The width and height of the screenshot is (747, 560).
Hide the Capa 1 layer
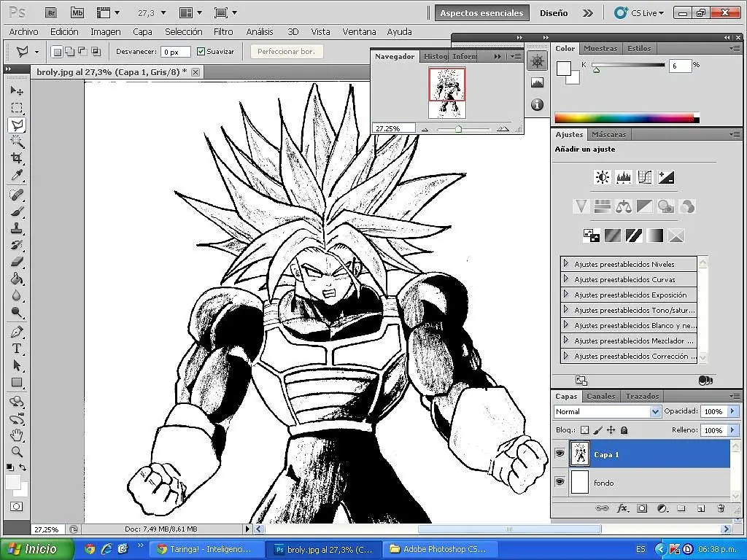pos(560,454)
